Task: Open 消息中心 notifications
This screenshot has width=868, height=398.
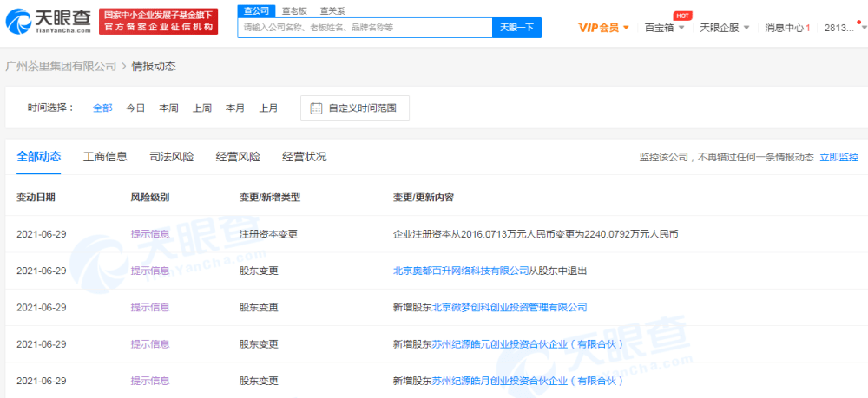Action: (787, 28)
